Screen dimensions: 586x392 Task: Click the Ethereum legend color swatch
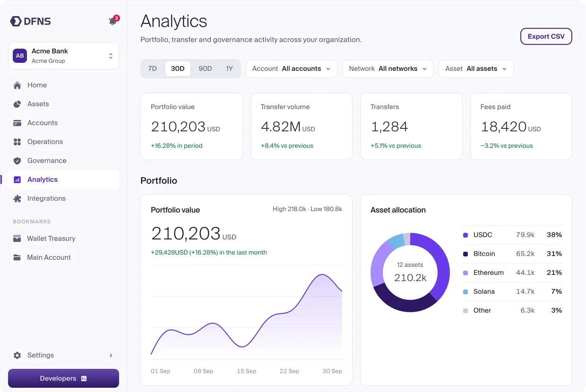pos(465,273)
